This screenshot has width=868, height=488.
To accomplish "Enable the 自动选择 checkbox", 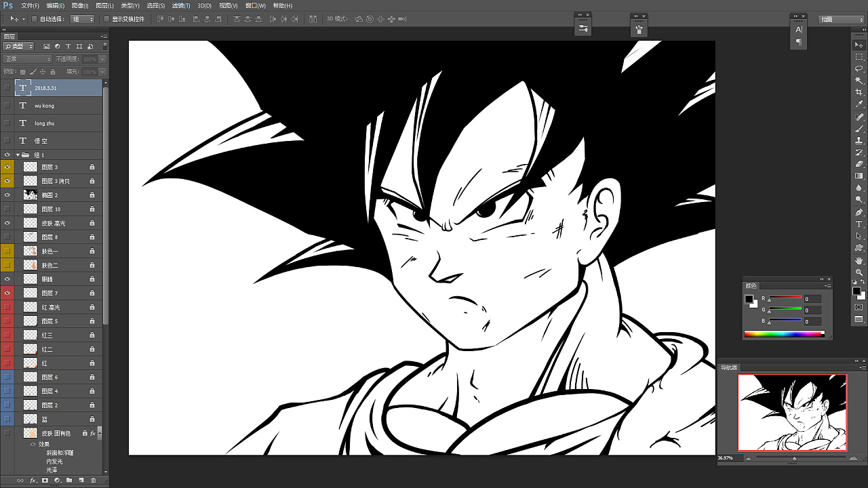I will click(x=35, y=19).
